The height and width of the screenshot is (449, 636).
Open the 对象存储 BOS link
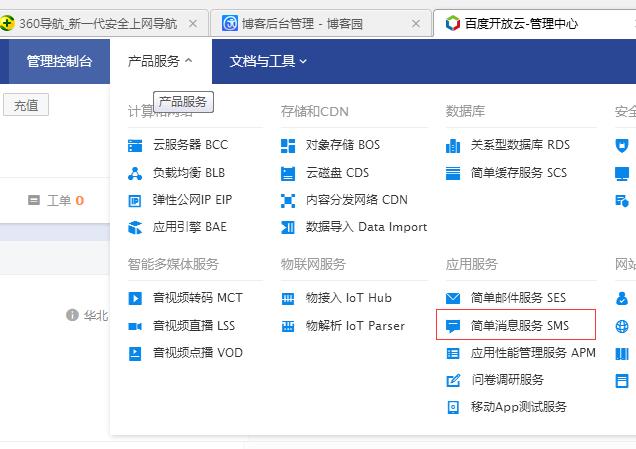(x=343, y=145)
